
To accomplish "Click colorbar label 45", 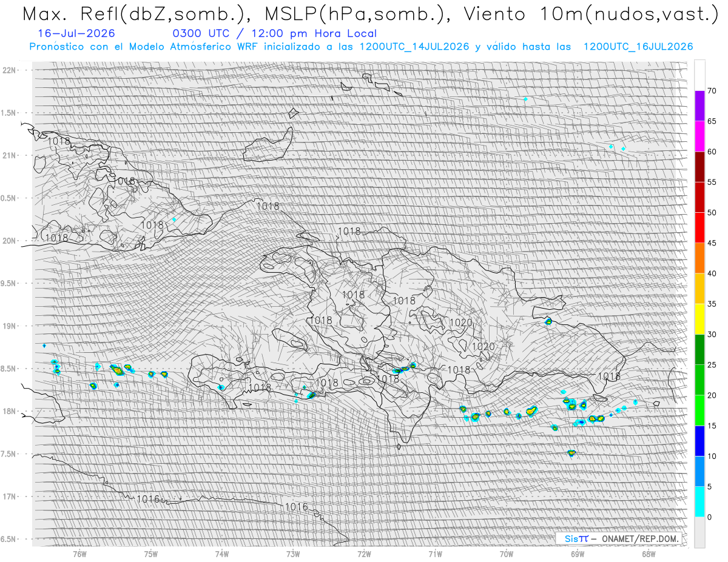I will pos(712,243).
